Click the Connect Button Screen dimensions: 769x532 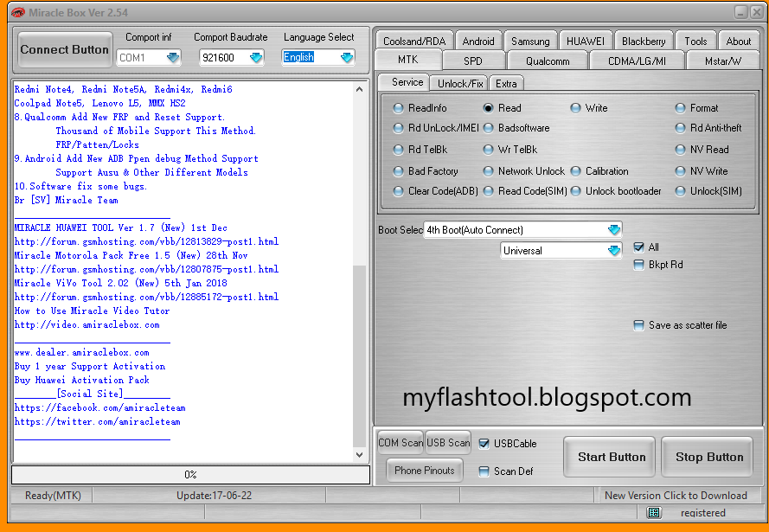click(x=65, y=49)
